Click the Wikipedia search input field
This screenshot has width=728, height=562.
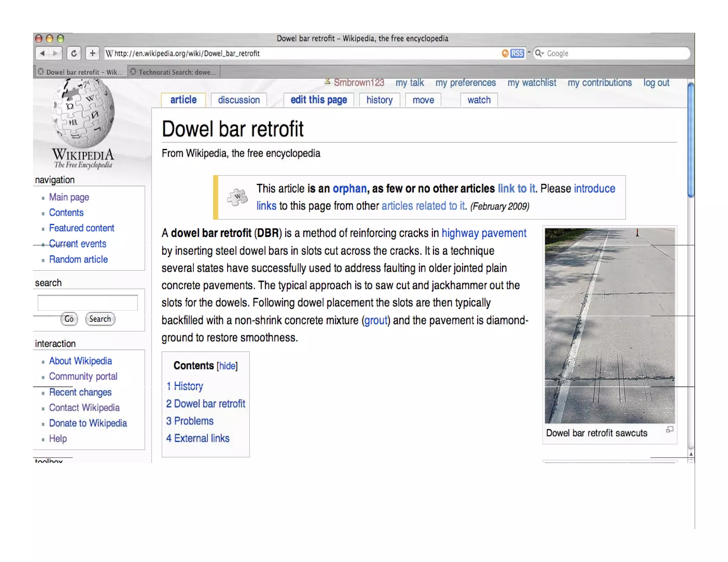point(87,303)
